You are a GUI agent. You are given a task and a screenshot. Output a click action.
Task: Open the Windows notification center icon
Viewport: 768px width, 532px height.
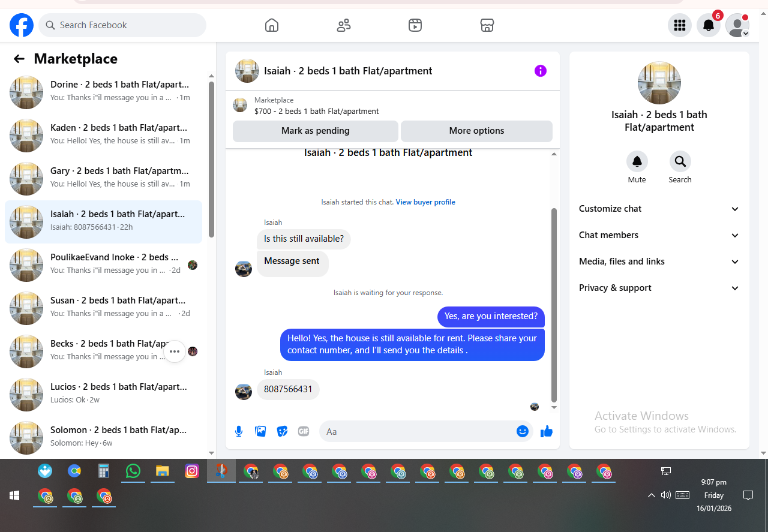pyautogui.click(x=748, y=495)
